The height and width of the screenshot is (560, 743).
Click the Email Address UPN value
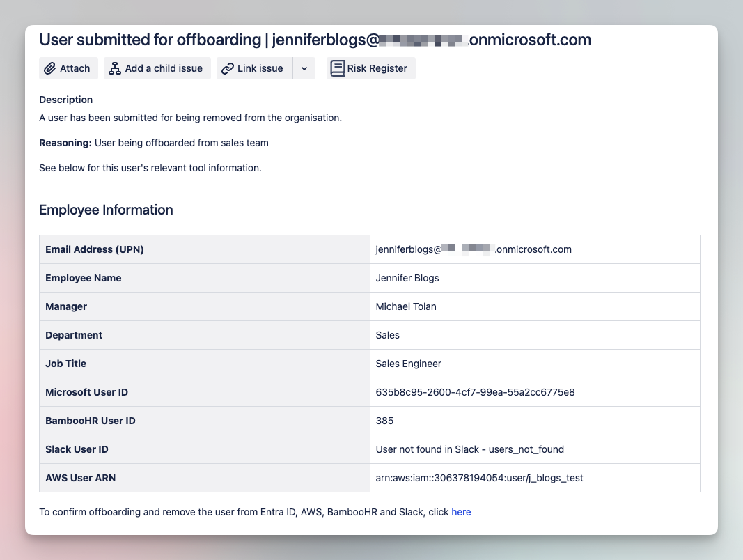[x=473, y=249]
